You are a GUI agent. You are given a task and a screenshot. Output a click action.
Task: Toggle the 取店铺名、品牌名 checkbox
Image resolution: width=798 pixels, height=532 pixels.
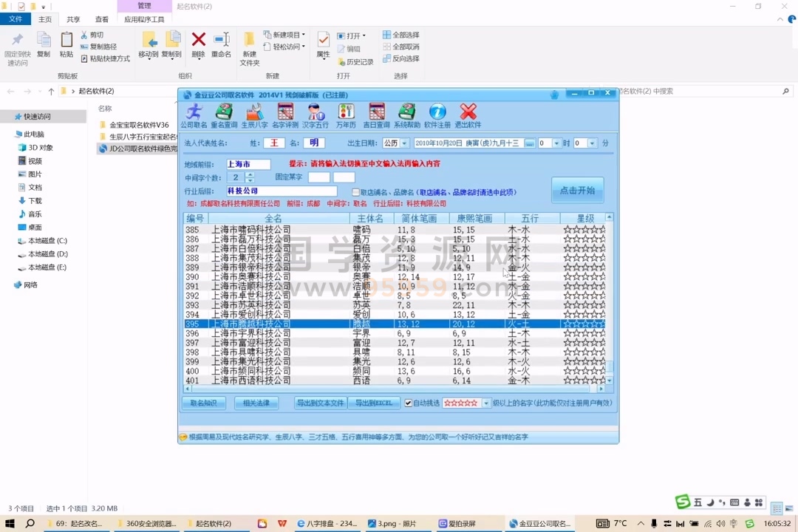[355, 192]
